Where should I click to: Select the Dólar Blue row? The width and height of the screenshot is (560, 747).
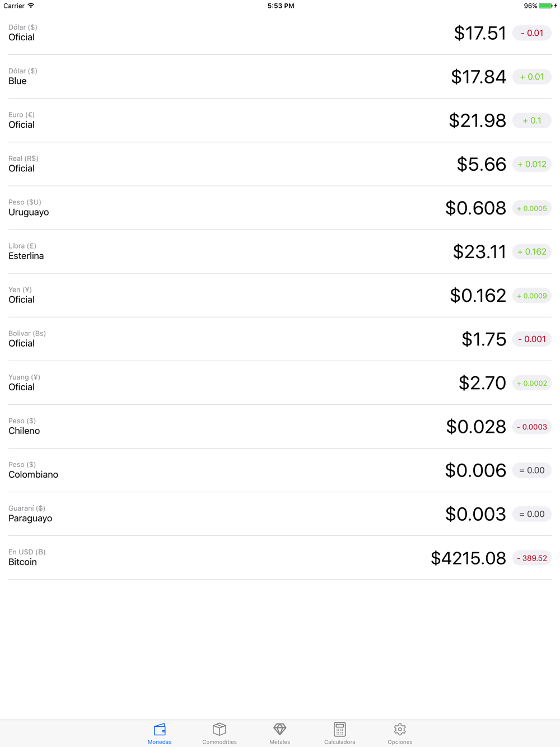coord(224,77)
